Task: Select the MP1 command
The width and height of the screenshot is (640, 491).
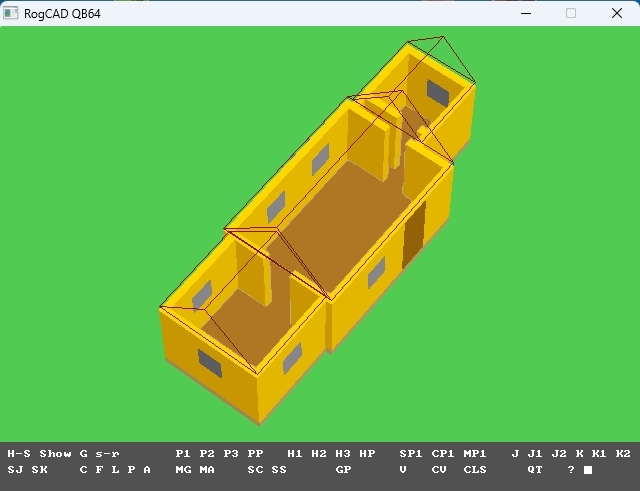Action: (475, 454)
